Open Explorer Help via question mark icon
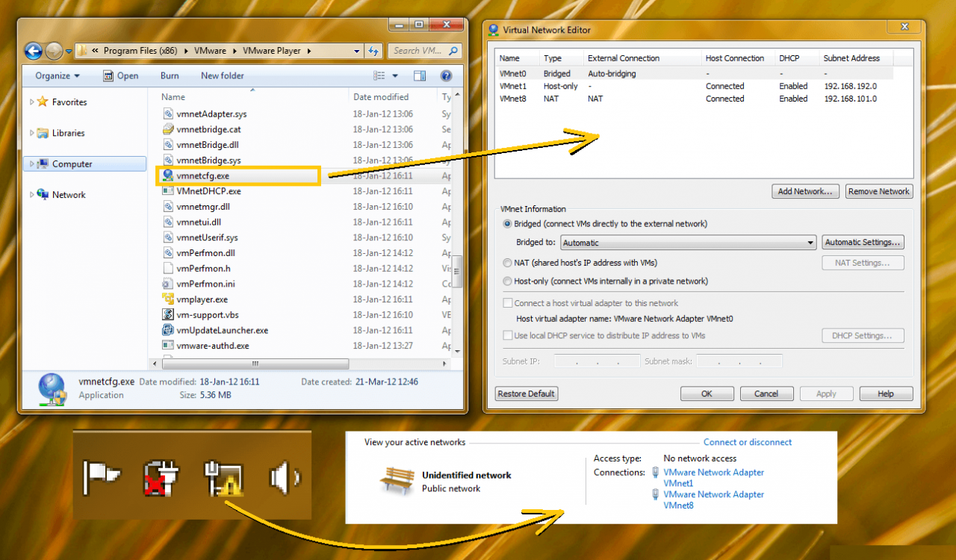This screenshot has height=560, width=956. tap(446, 75)
